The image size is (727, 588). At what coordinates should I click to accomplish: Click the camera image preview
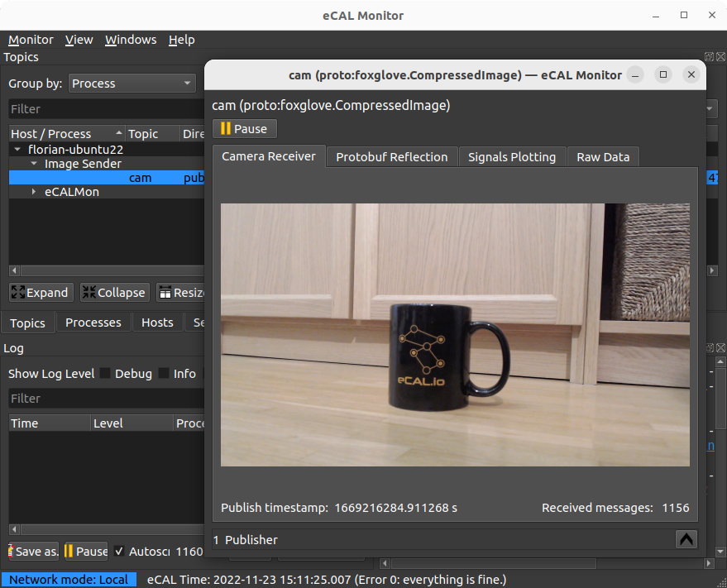click(x=455, y=335)
